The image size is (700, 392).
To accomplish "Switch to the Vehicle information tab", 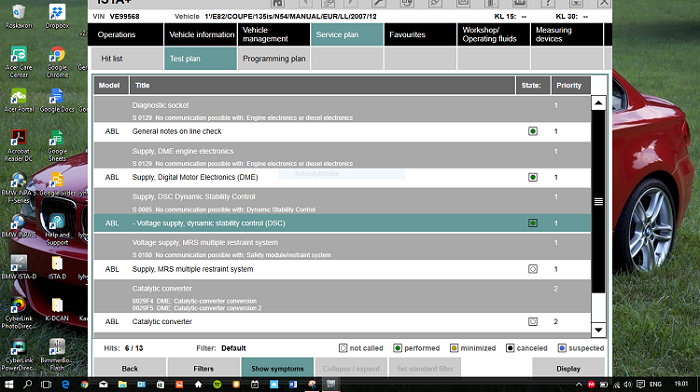I will [x=201, y=34].
